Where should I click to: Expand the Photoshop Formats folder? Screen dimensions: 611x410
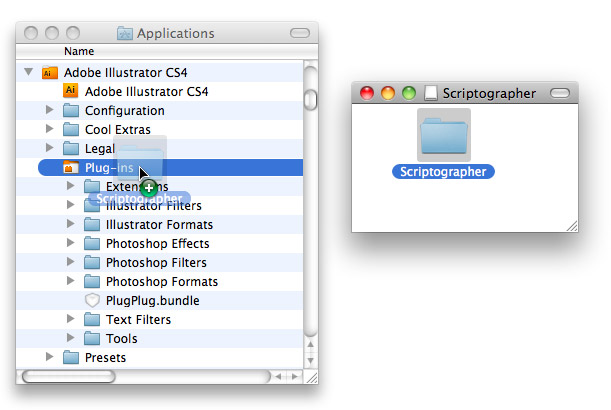tap(71, 281)
